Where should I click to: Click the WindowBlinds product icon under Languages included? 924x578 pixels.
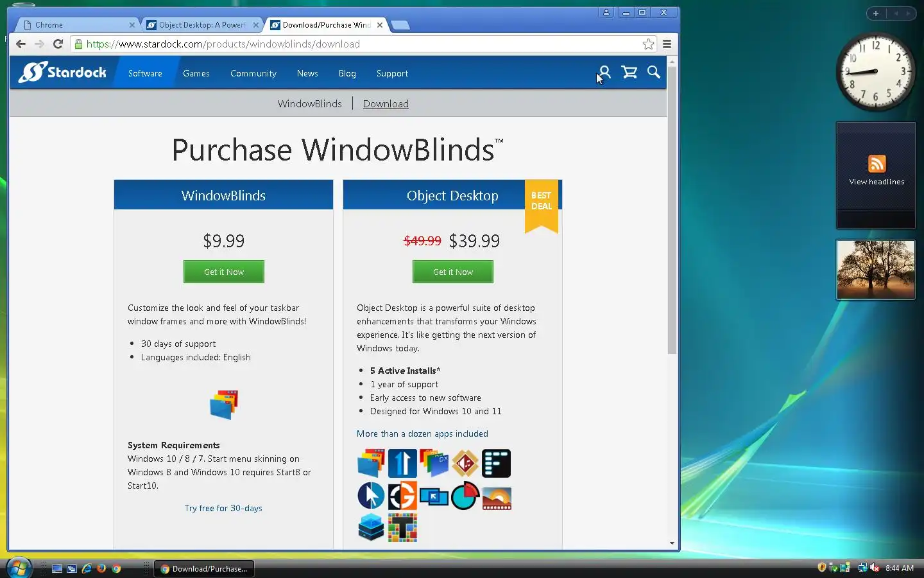pyautogui.click(x=224, y=405)
